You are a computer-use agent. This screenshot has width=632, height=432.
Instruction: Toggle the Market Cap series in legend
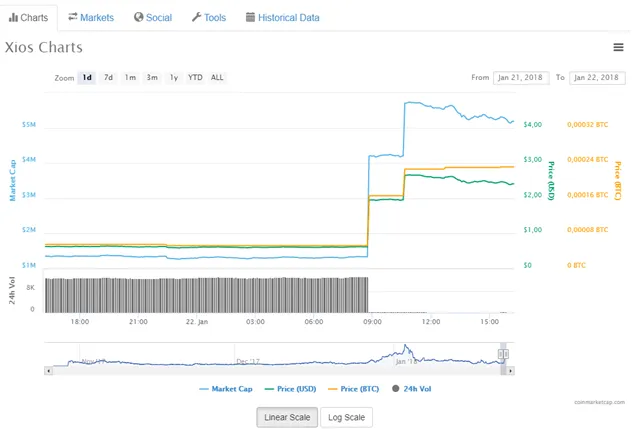(x=226, y=389)
